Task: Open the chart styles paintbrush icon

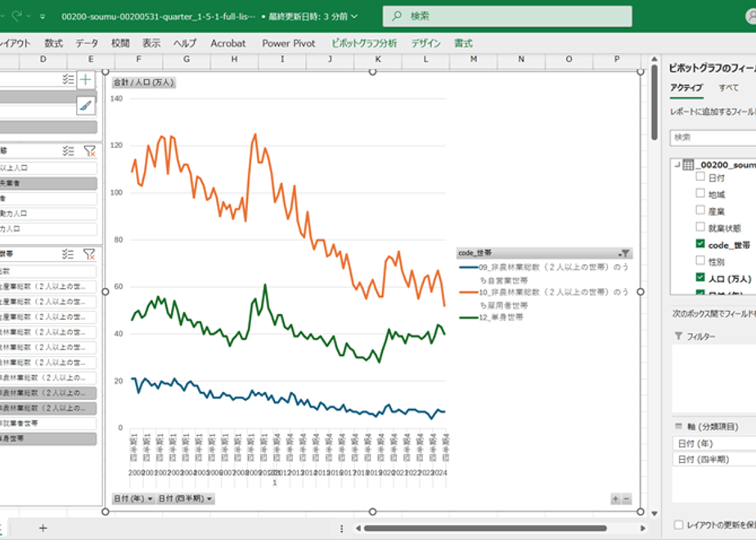Action: 85,106
